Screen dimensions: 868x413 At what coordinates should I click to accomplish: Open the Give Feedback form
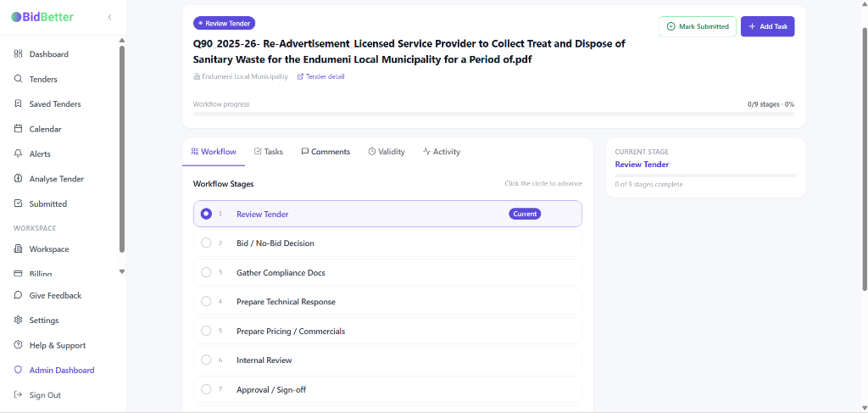tap(55, 296)
